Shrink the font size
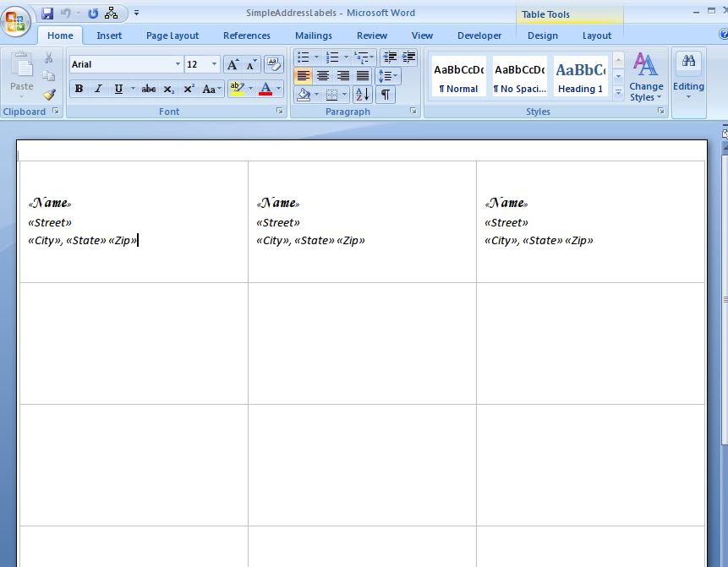This screenshot has height=567, width=728. [251, 64]
